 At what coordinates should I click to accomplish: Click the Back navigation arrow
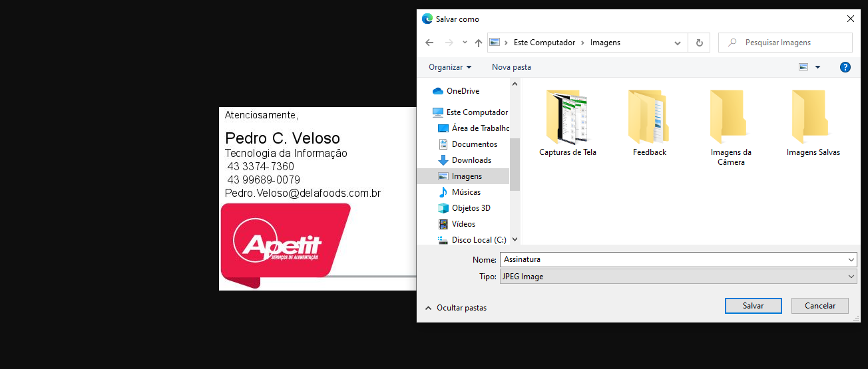point(429,43)
